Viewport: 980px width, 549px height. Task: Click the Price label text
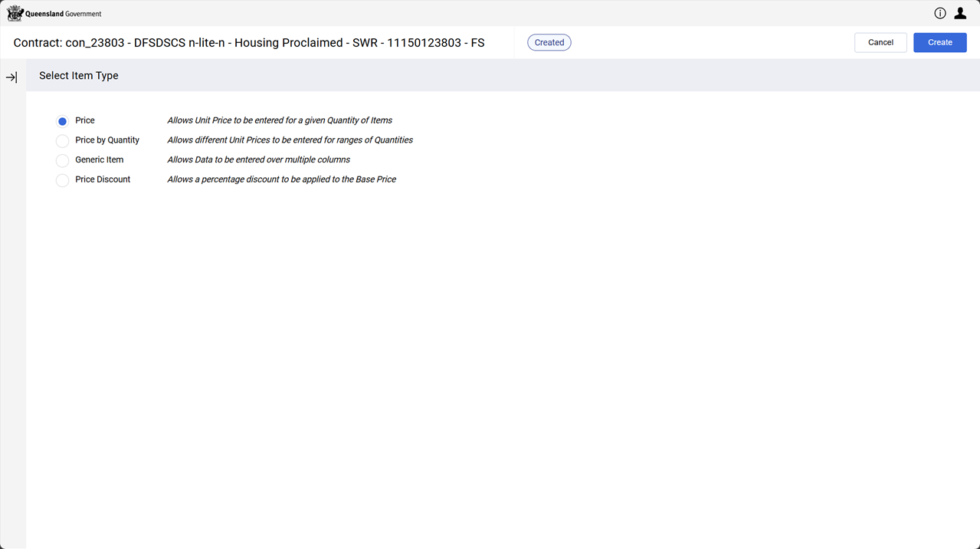85,120
